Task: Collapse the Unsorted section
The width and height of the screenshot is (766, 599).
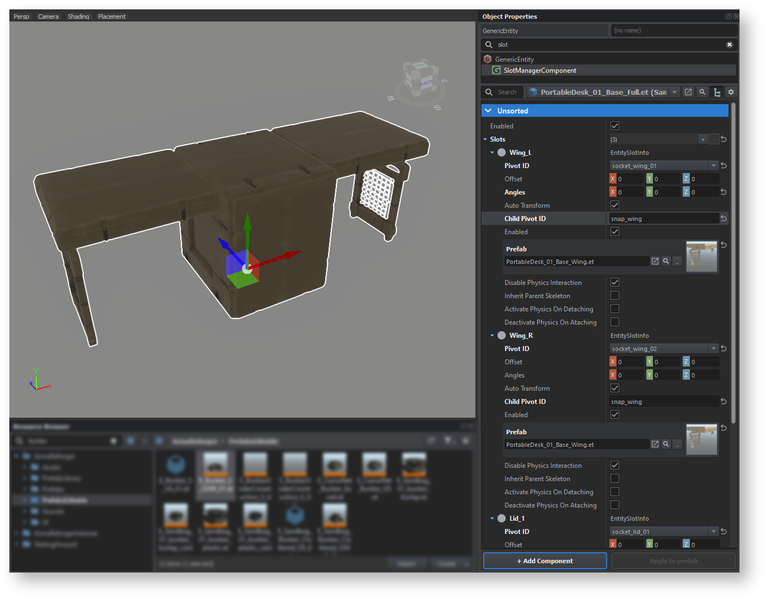Action: pos(488,111)
